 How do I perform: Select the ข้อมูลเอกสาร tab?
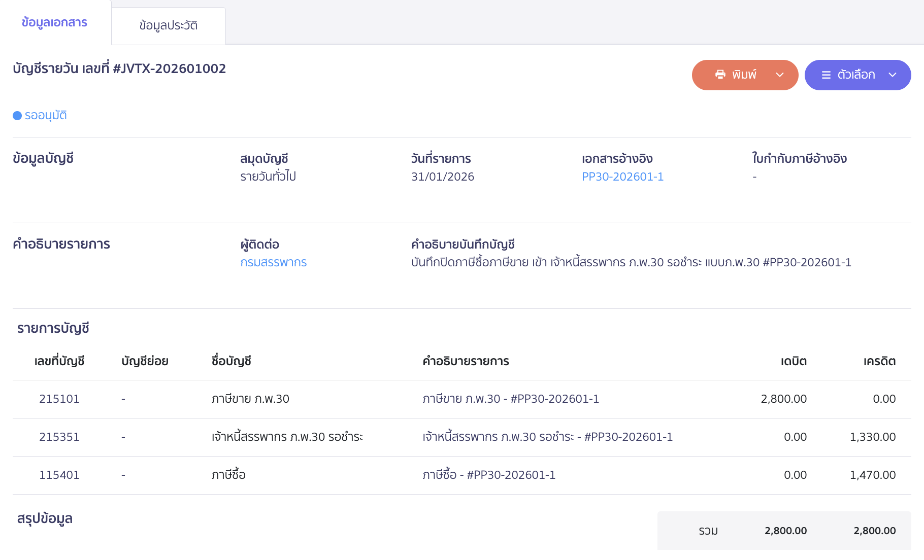tap(54, 22)
